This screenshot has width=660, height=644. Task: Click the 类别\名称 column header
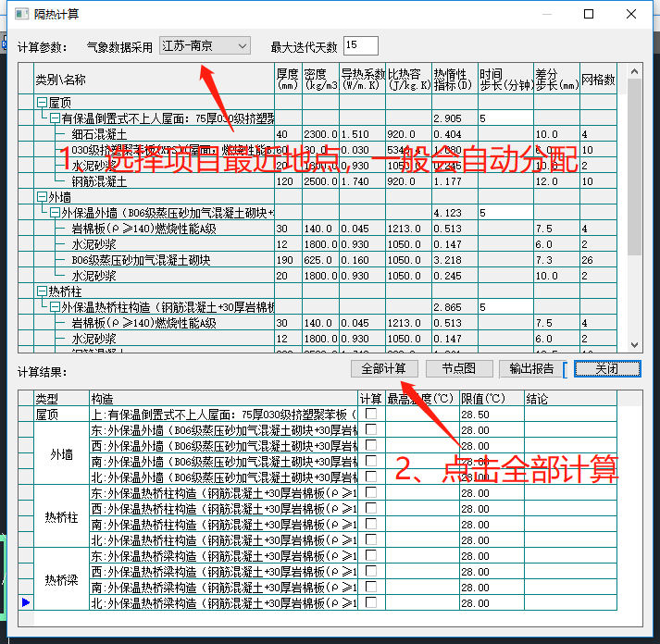(x=154, y=79)
